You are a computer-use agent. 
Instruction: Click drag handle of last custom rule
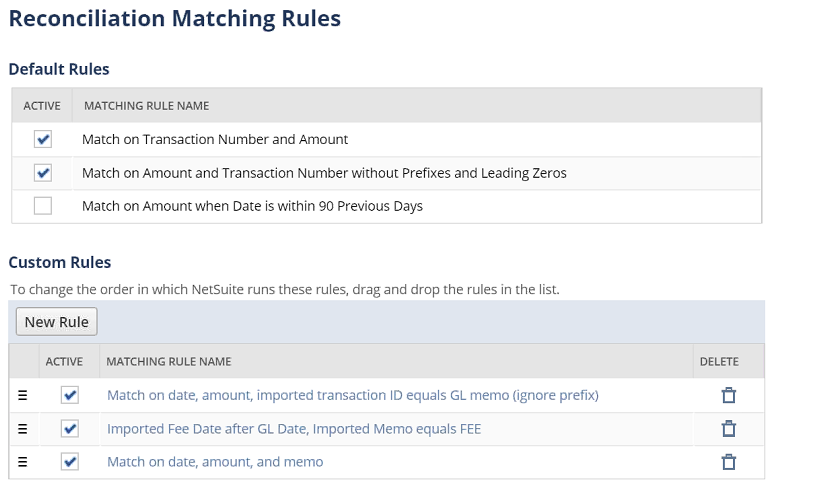click(23, 462)
